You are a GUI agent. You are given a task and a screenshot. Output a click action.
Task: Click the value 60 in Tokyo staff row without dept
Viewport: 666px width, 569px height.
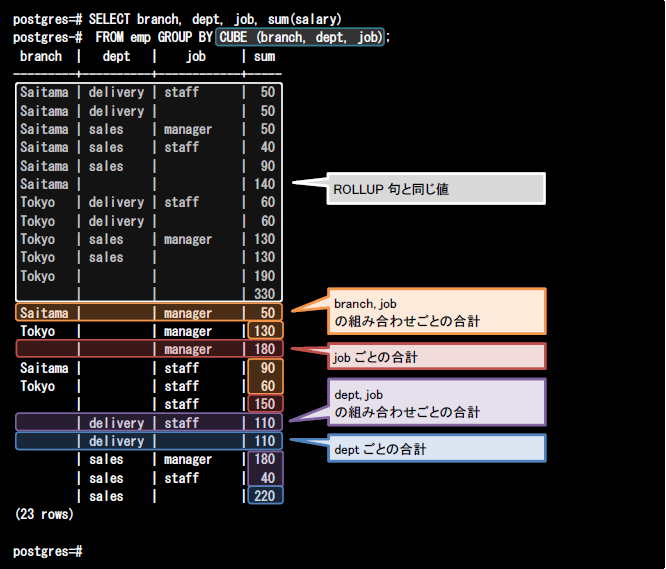pyautogui.click(x=268, y=386)
